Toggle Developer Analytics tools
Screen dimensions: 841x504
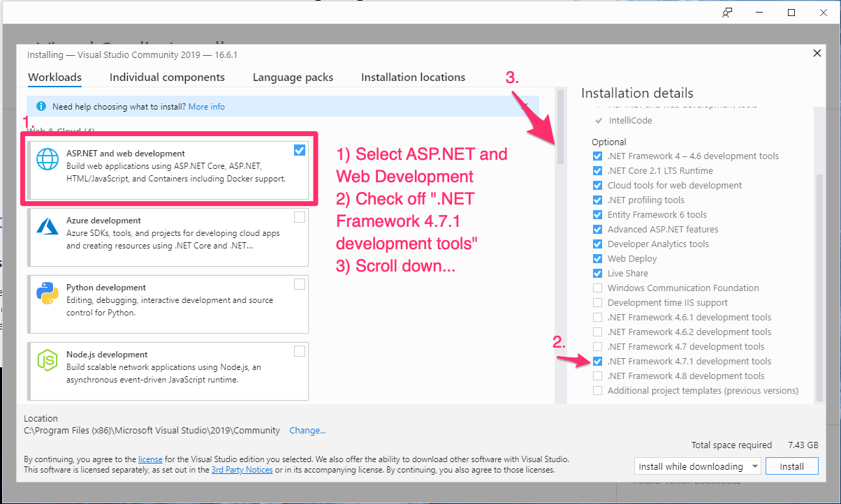coord(597,244)
